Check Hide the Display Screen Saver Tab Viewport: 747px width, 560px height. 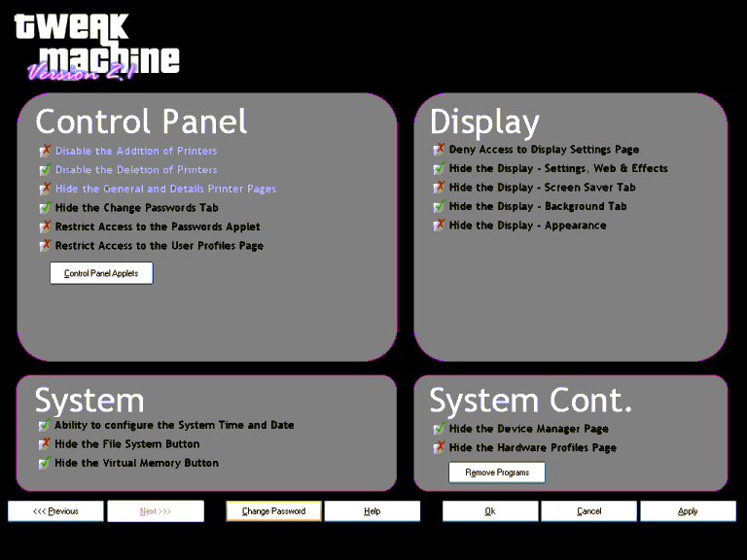tap(439, 188)
